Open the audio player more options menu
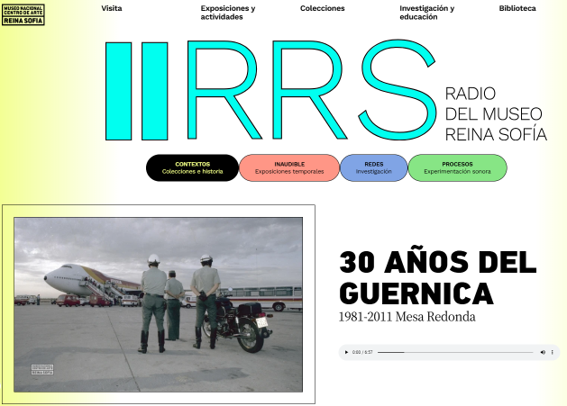Screen dimensions: 567x406 pos(552,352)
